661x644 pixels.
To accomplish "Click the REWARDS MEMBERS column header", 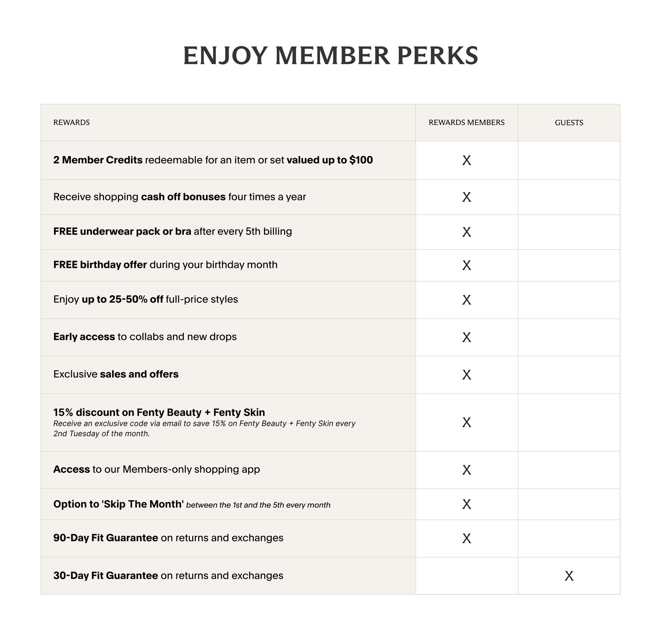I will 467,122.
